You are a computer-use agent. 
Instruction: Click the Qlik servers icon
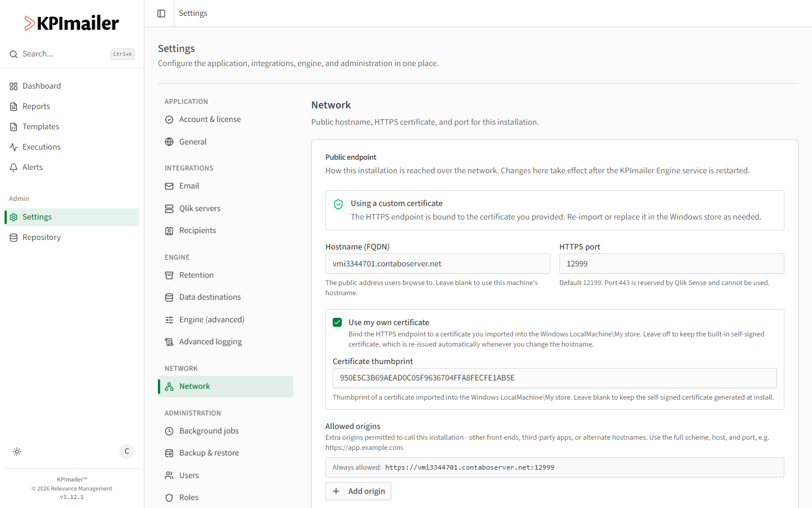pos(169,209)
